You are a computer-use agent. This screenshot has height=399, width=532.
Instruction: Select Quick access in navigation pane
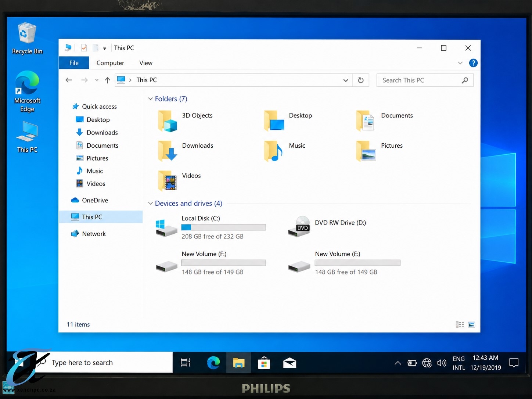(x=94, y=107)
